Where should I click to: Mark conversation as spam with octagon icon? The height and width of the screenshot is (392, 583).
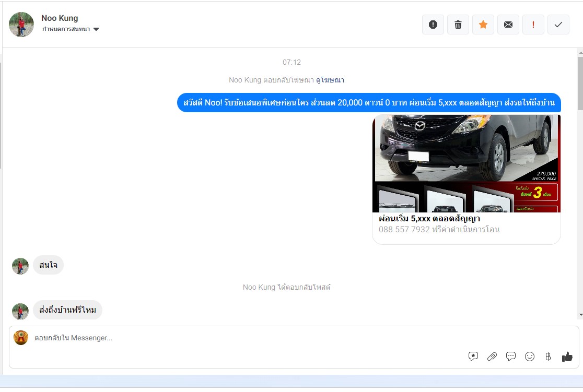(x=433, y=25)
